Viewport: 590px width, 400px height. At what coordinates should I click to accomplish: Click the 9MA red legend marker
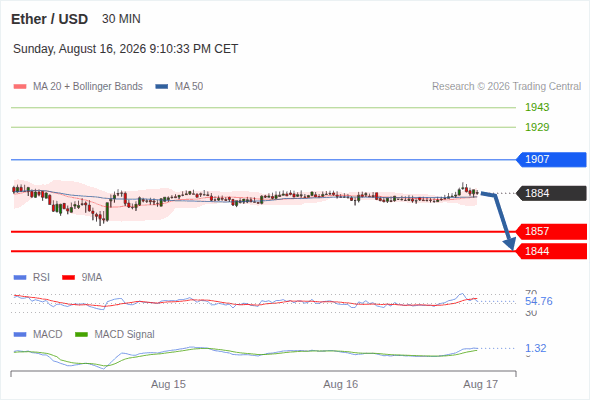click(68, 278)
